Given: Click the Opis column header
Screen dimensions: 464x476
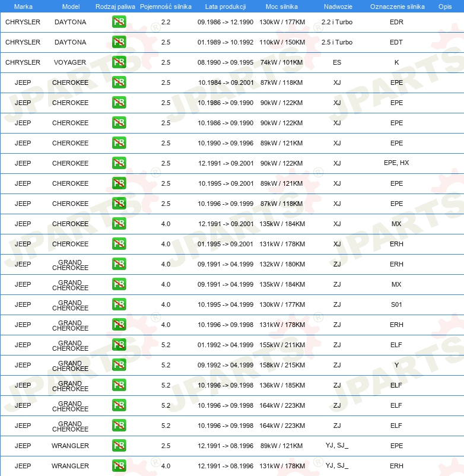Looking at the screenshot, I should pos(444,6).
